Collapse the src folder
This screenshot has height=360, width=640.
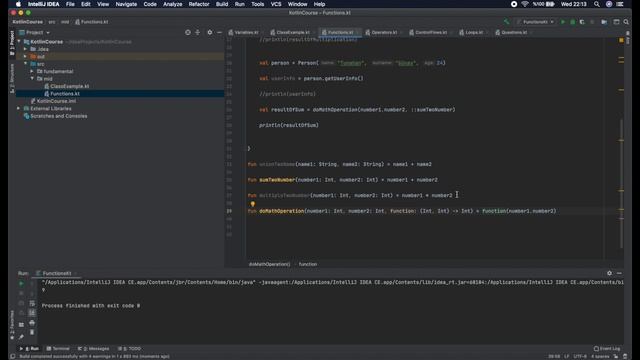point(25,64)
